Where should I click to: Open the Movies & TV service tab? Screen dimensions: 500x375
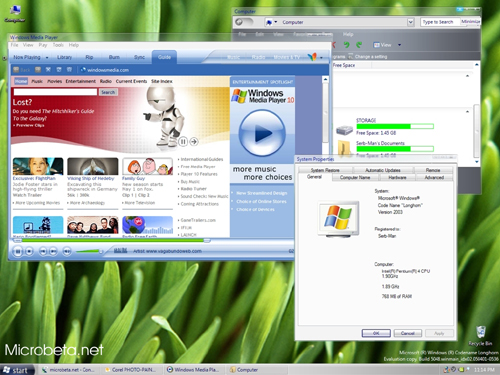287,57
